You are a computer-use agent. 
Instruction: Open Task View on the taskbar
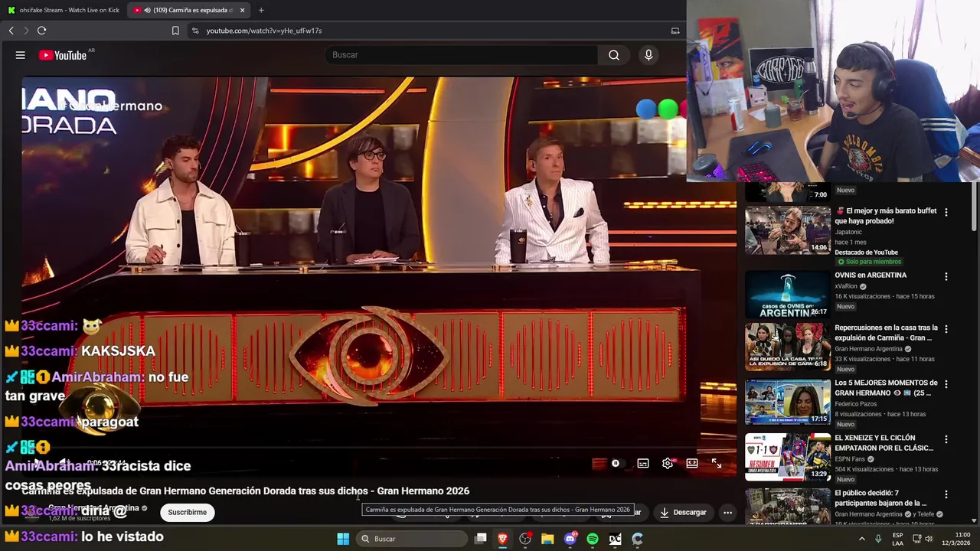click(481, 539)
